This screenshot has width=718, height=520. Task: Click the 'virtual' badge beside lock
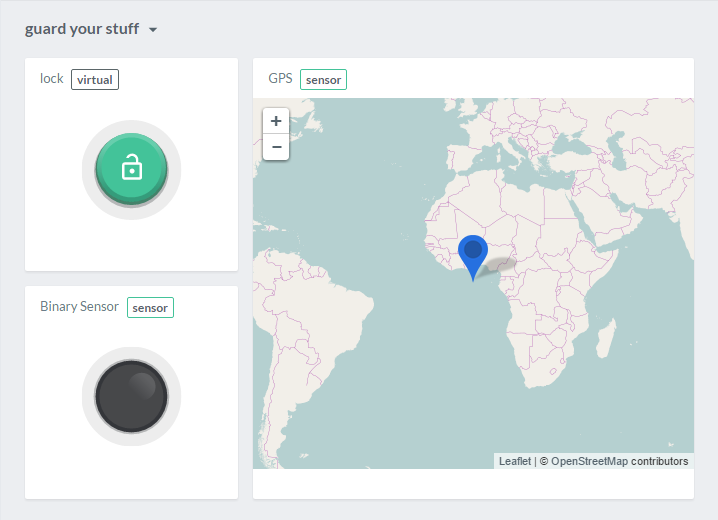coord(95,79)
